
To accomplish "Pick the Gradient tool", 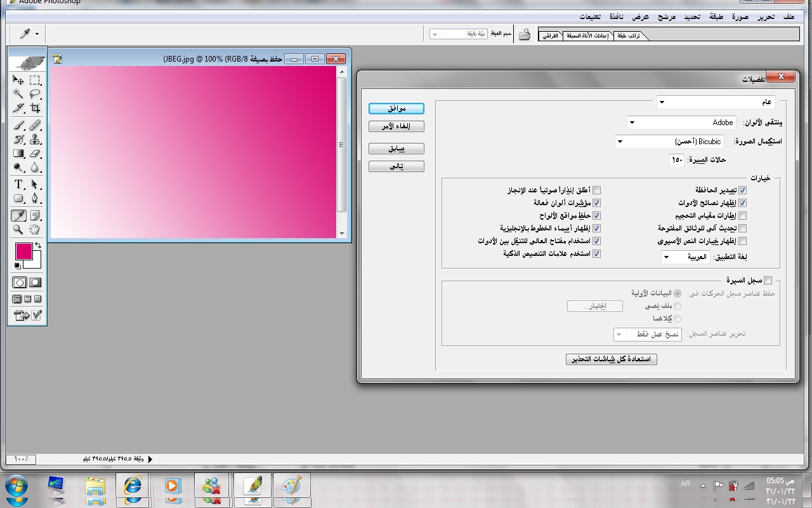I will click(x=18, y=154).
